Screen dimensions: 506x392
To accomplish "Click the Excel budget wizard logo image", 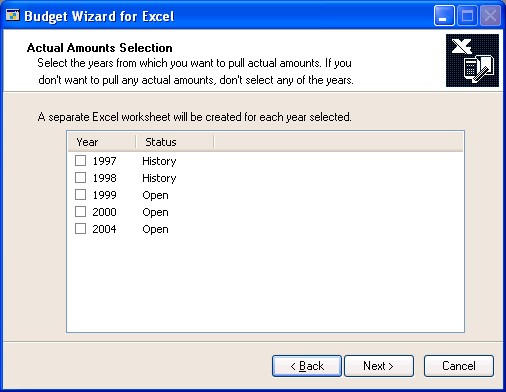I will pyautogui.click(x=472, y=60).
